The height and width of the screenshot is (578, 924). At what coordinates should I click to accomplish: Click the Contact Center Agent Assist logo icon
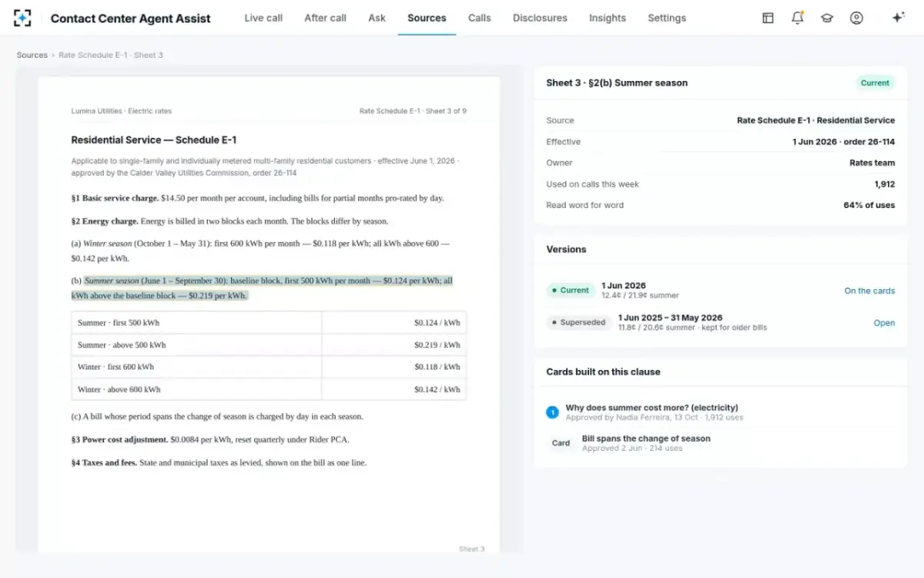23,18
